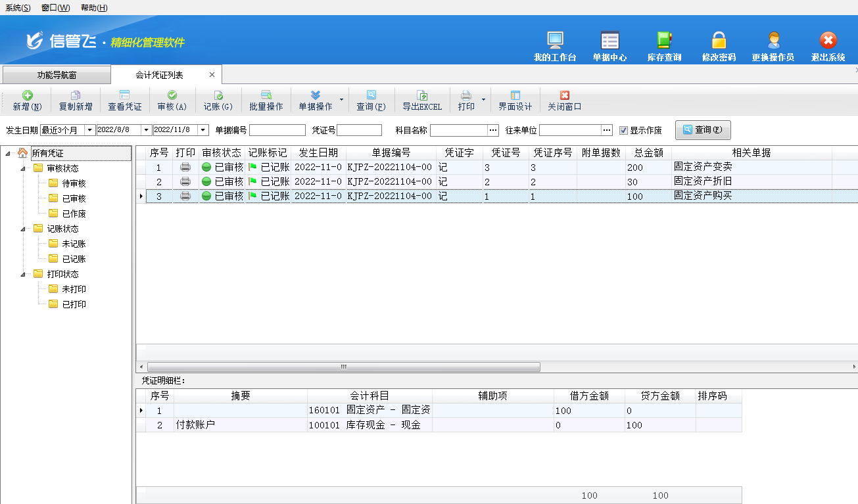This screenshot has width=858, height=504.
Task: Switch to the 功能导航窗 tab
Action: (x=57, y=75)
